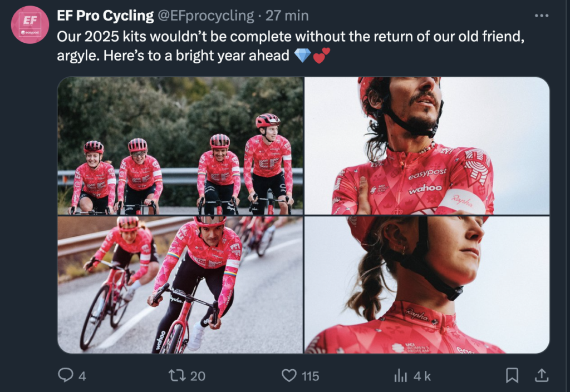570x392 pixels.
Task: Click the share upload arrow icon
Action: 541,376
